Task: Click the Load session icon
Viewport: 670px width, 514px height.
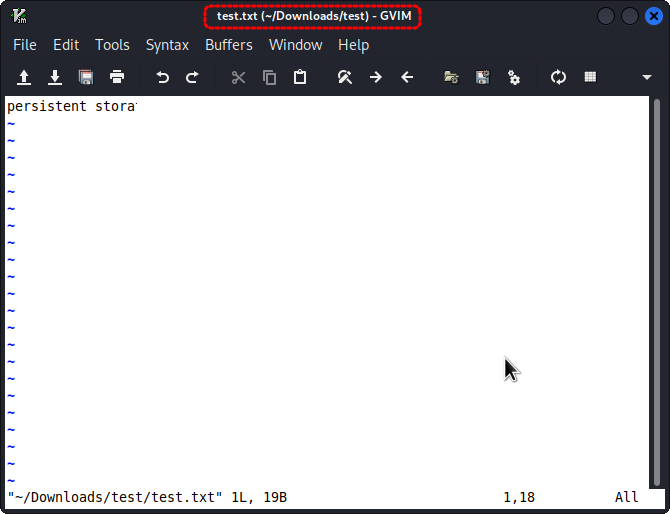Action: [452, 77]
